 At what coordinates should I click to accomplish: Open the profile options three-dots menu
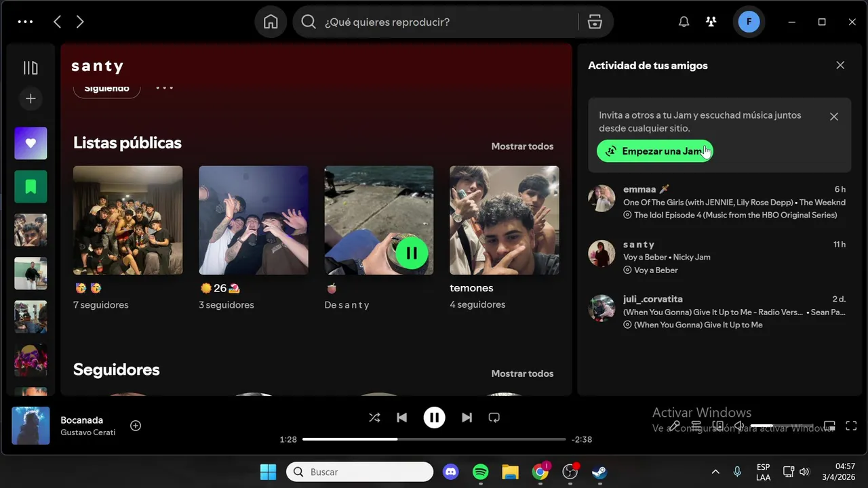point(165,87)
